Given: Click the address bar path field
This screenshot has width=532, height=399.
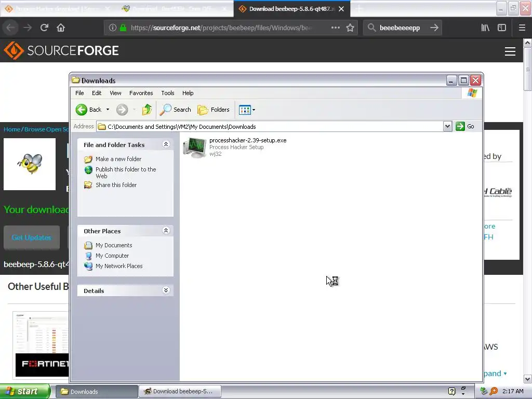Looking at the screenshot, I should pos(270,127).
